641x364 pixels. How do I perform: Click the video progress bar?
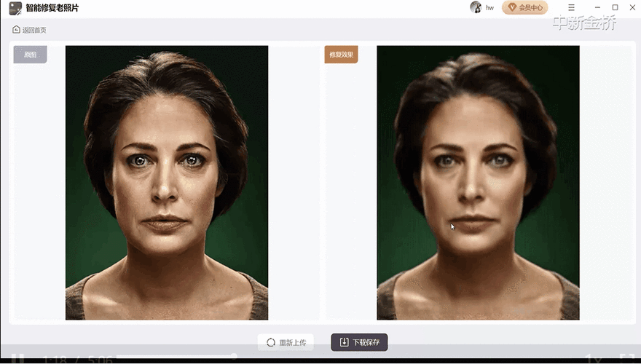coord(176,357)
